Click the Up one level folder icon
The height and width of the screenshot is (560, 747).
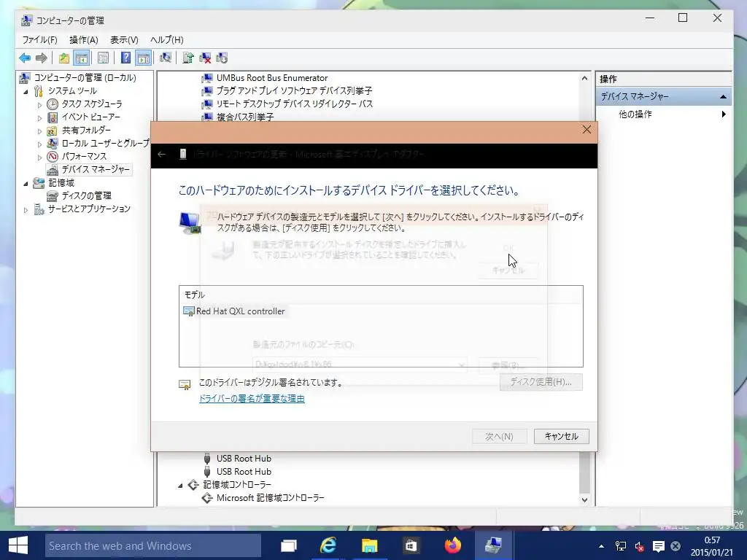click(x=64, y=58)
